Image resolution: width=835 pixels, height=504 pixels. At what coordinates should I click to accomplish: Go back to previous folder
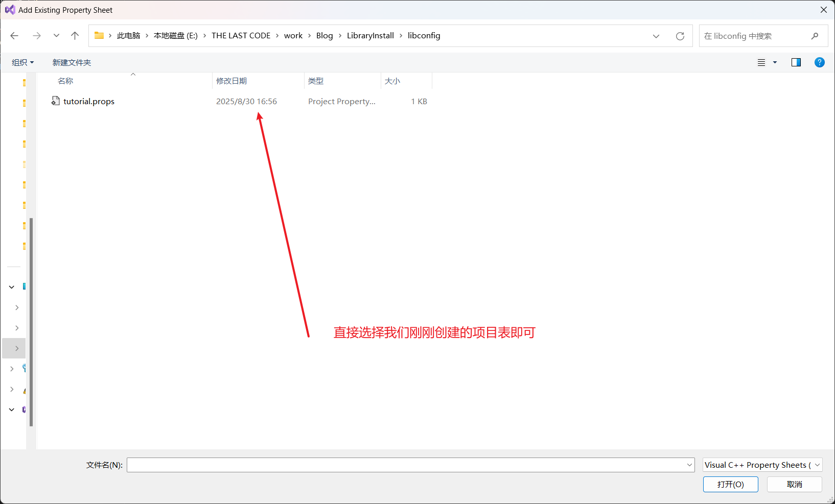14,36
